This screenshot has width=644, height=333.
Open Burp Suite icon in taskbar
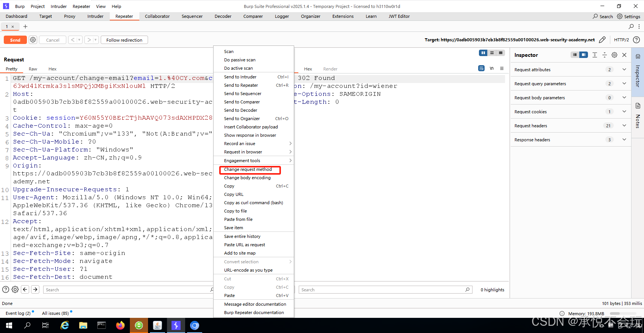click(x=176, y=325)
